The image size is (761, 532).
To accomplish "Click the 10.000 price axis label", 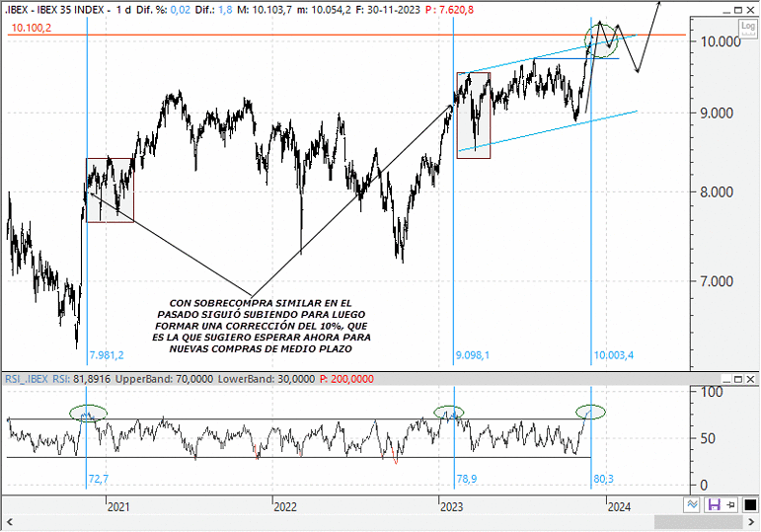I will (721, 41).
